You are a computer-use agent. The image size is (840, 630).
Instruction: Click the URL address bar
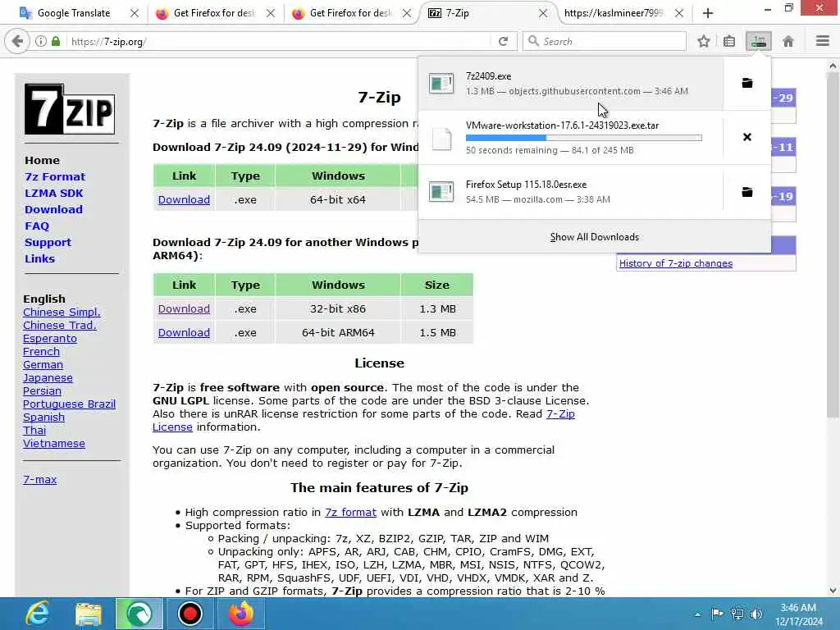(x=279, y=41)
